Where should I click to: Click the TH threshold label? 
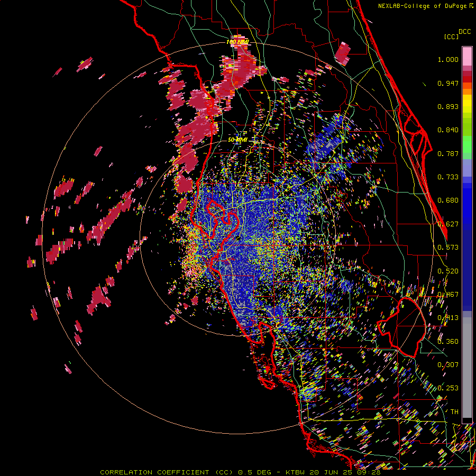[x=454, y=412]
